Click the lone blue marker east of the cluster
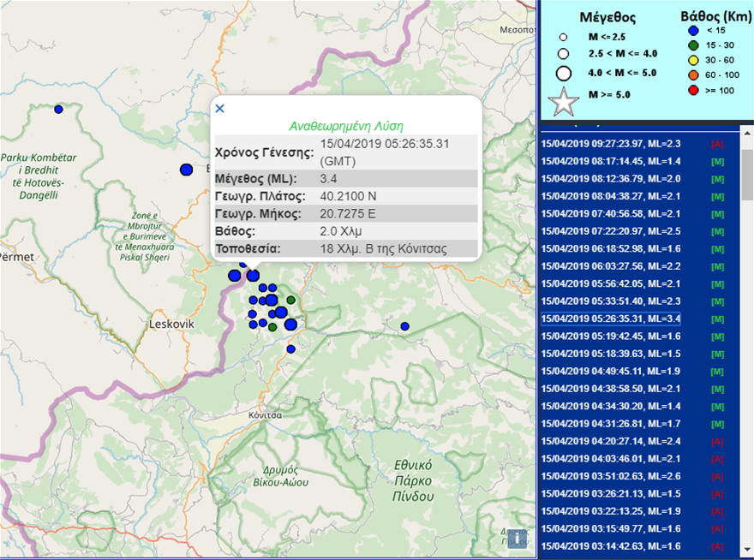The image size is (754, 560). tap(404, 326)
